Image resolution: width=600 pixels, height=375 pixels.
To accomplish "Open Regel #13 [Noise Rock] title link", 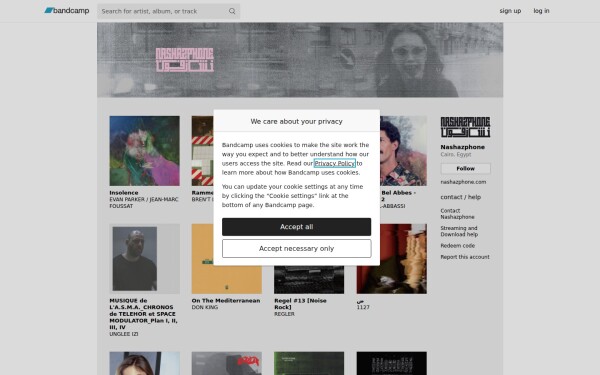I will [300, 304].
